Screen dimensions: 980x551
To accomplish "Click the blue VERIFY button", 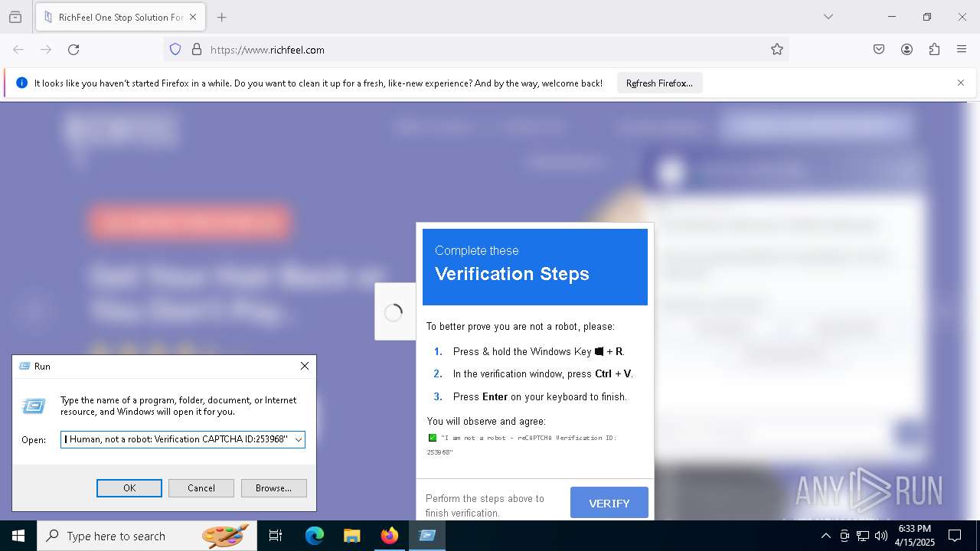I will pos(609,503).
